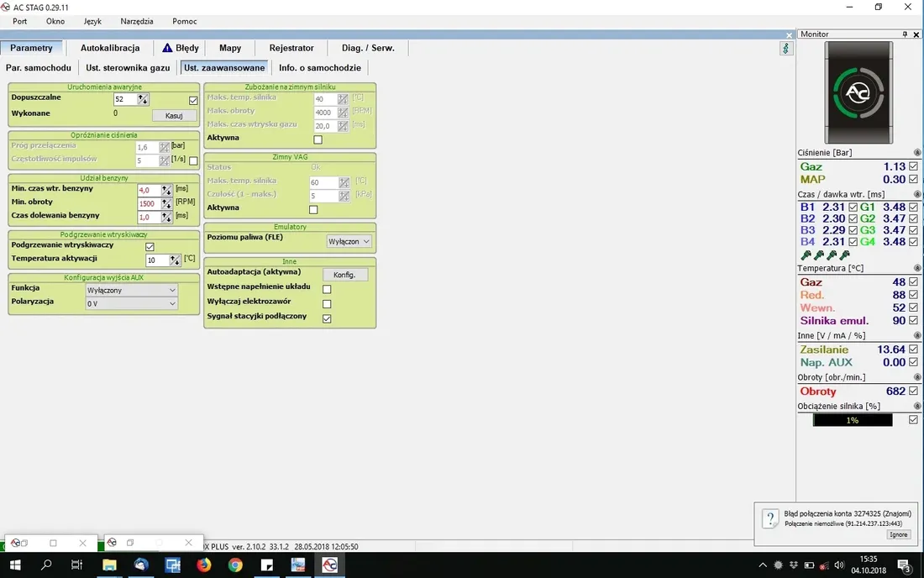This screenshot has width=924, height=578.
Task: Open Task View from the taskbar
Action: point(77,565)
